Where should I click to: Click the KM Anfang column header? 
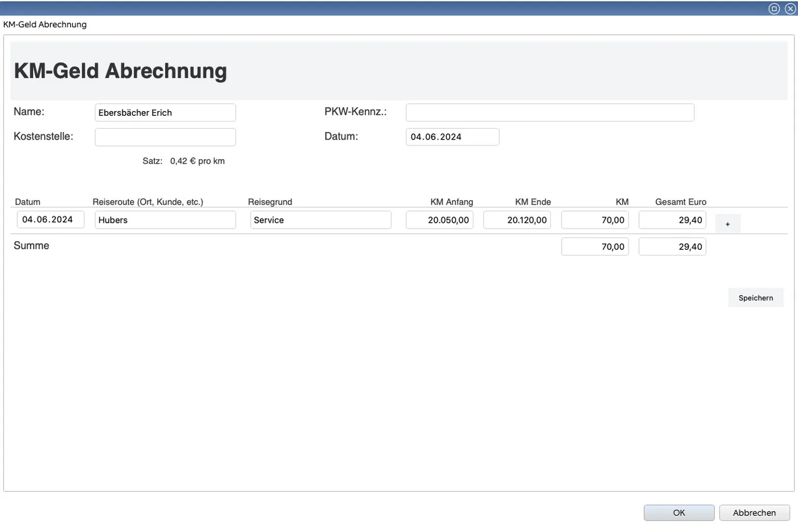[451, 202]
